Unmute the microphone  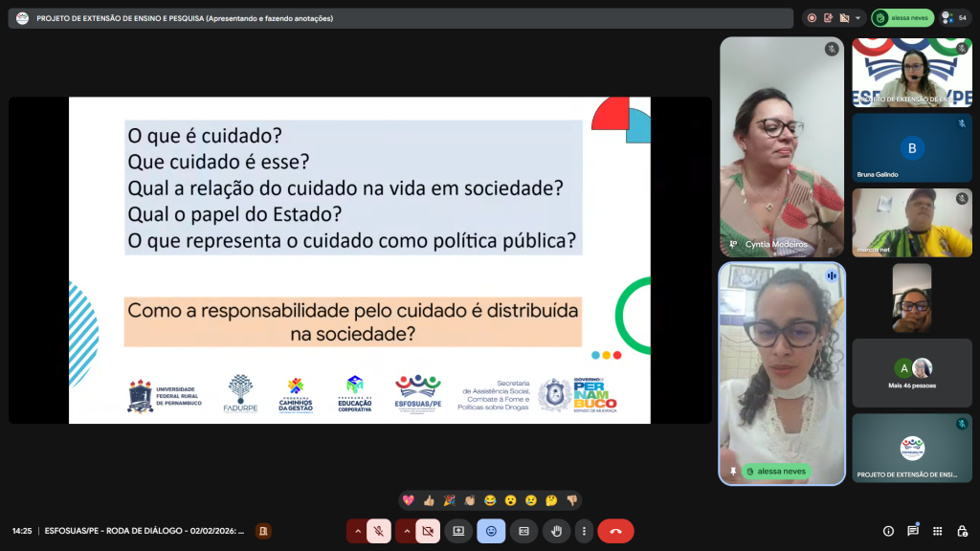pos(379,531)
